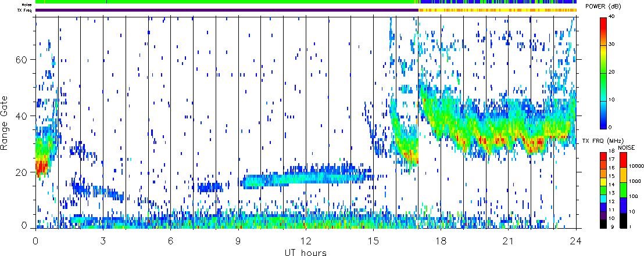Click the purple TX Freq strip above the plot
The width and height of the screenshot is (644, 256).
227,10
